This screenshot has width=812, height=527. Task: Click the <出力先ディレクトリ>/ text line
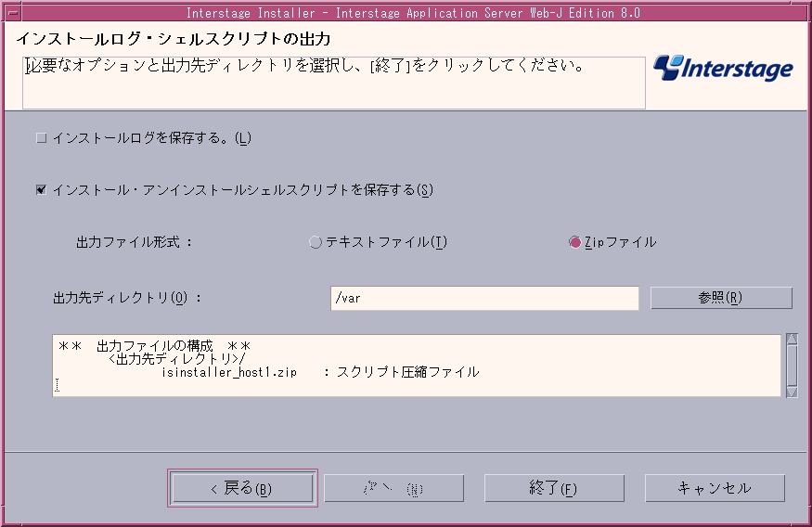176,359
